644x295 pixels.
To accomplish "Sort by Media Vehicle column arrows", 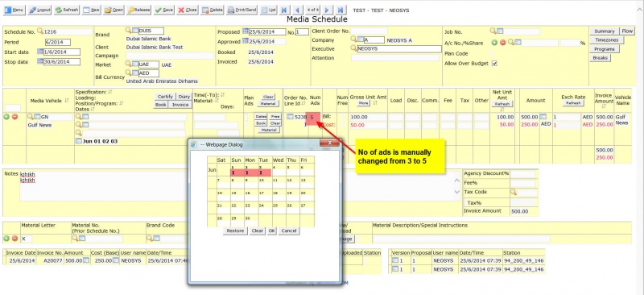I will (67, 101).
